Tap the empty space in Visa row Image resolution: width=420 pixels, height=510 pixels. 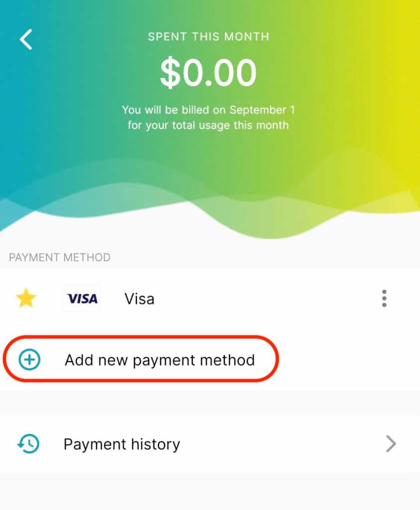coord(267,298)
